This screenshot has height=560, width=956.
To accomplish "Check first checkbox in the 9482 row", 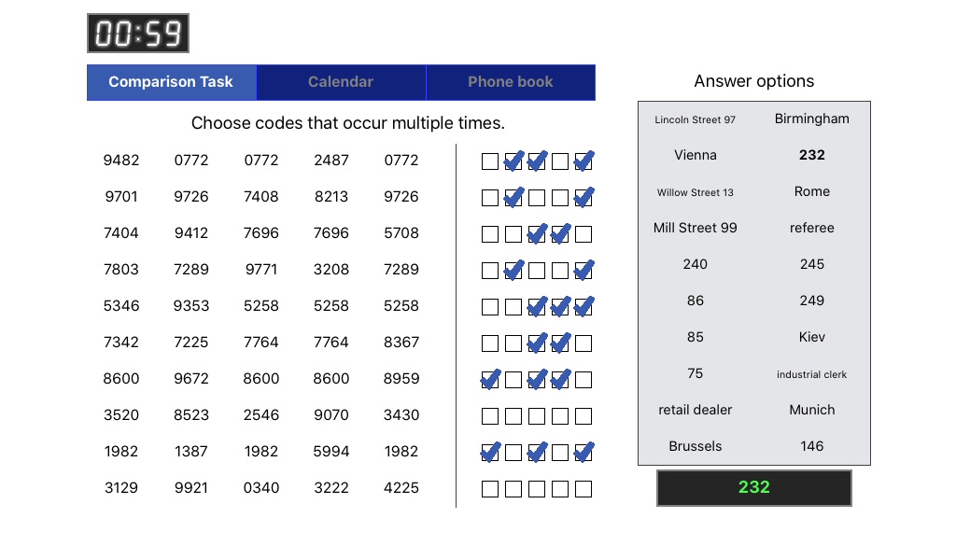I will tap(490, 161).
